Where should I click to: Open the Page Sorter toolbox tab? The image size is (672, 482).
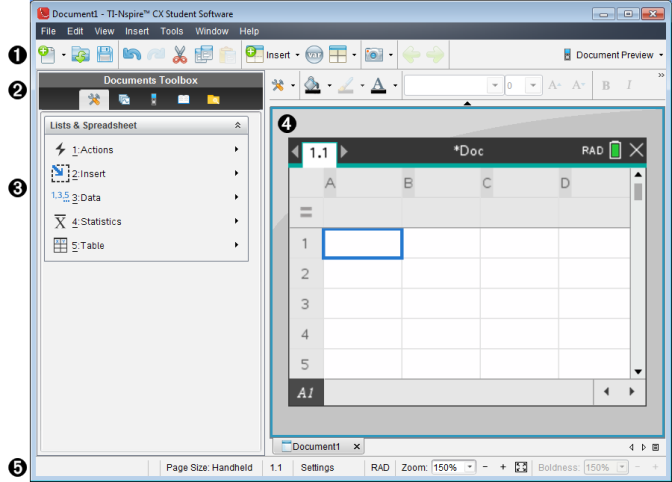(124, 99)
